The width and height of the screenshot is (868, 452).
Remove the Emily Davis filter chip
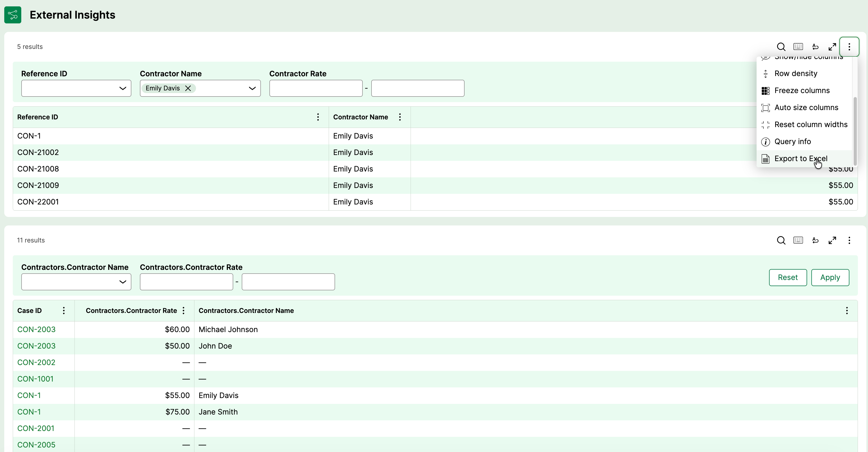click(188, 88)
